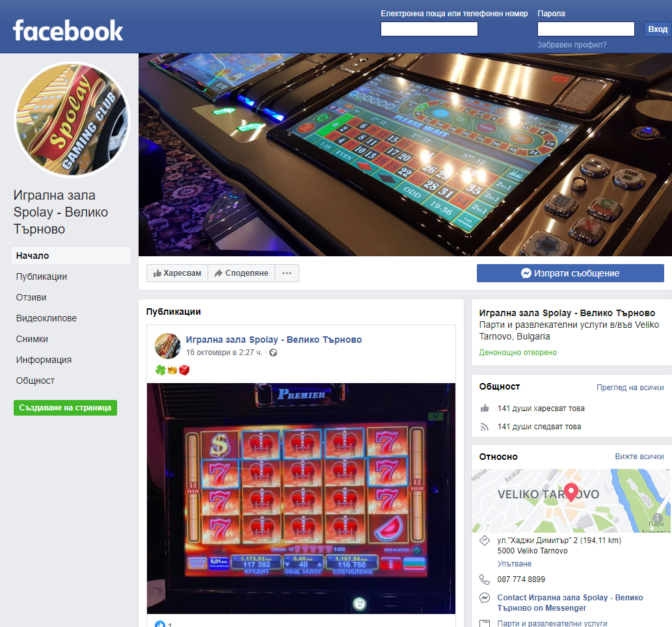Open the Spolay Gaming Club profile picture
This screenshot has width=672, height=627.
(x=72, y=119)
